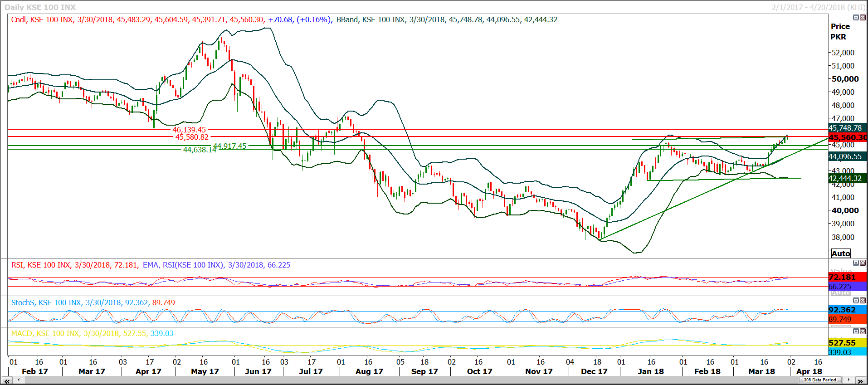This screenshot has width=868, height=385.
Task: Minimize the price chart pane
Action: [856, 18]
